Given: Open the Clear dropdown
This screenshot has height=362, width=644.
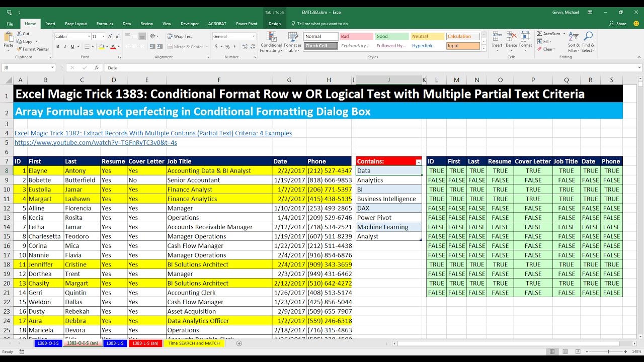Looking at the screenshot, I should tap(546, 49).
